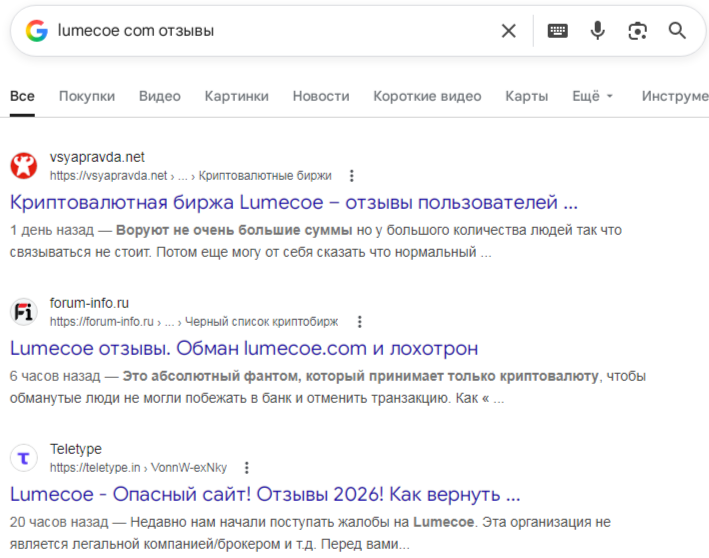This screenshot has width=709, height=558.
Task: Click the vsyapravda.net site name
Action: [x=97, y=157]
